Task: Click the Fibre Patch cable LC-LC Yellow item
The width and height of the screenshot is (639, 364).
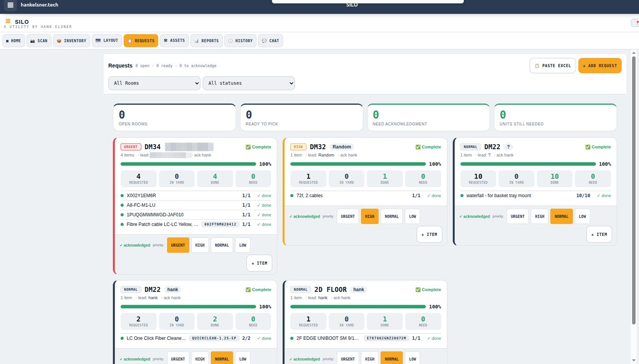Action: [162, 224]
